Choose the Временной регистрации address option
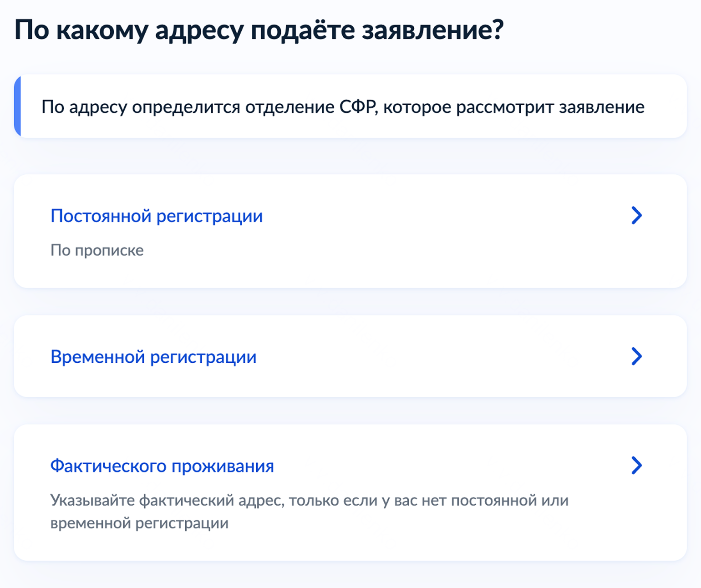The width and height of the screenshot is (701, 588). point(153,357)
